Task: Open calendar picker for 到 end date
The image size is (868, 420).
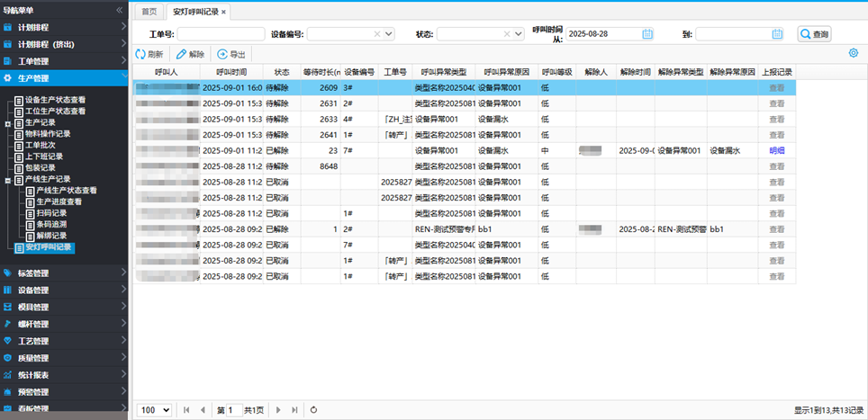Action: [x=777, y=34]
